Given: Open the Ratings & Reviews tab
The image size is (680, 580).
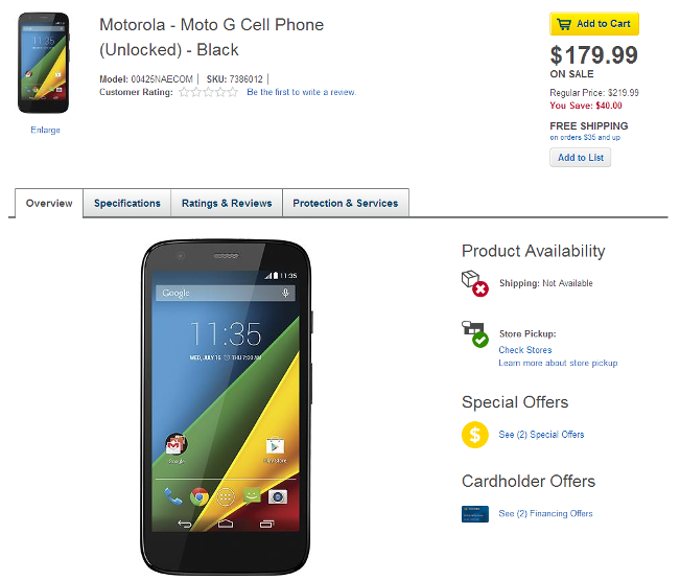Looking at the screenshot, I should pyautogui.click(x=227, y=203).
